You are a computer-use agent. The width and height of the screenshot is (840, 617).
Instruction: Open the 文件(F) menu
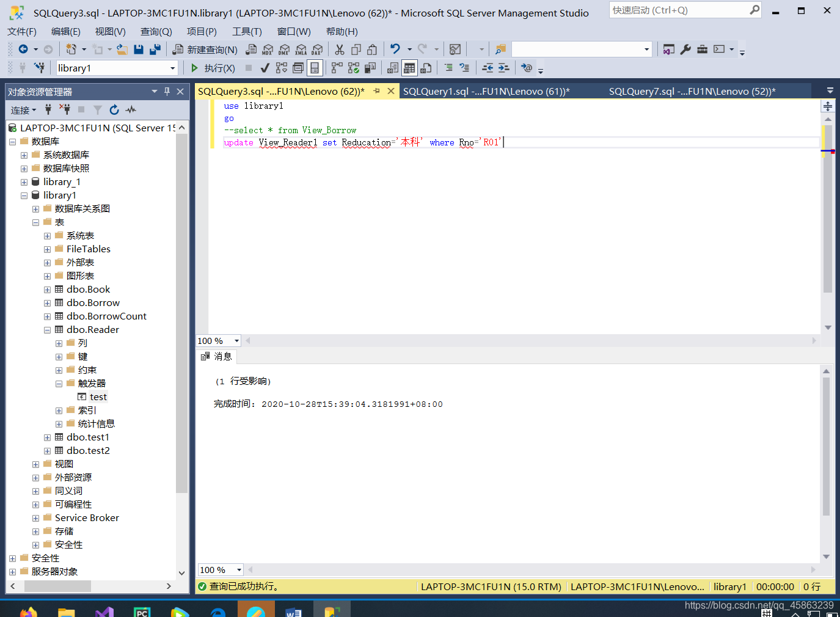pyautogui.click(x=22, y=31)
